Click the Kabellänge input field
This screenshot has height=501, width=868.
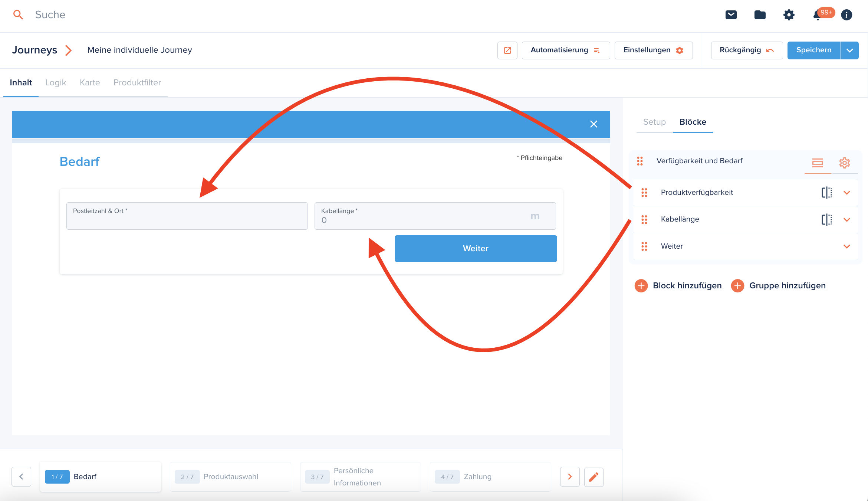pos(435,216)
